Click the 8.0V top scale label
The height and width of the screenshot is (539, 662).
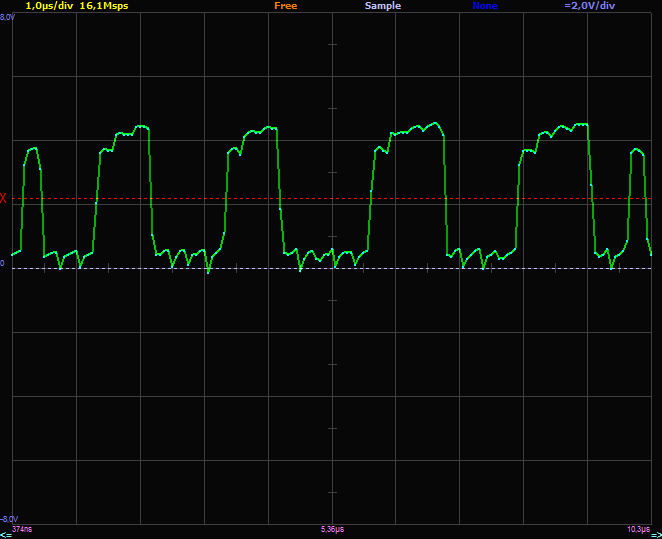pyautogui.click(x=6, y=17)
